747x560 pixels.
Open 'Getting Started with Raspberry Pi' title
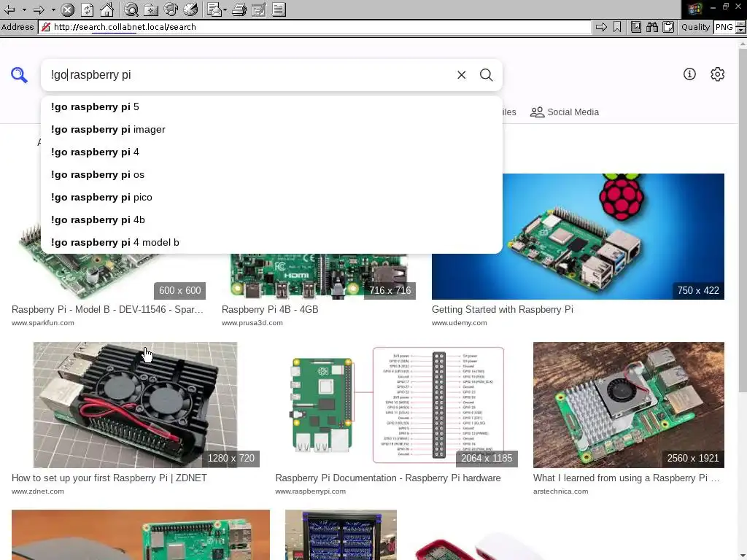point(503,309)
